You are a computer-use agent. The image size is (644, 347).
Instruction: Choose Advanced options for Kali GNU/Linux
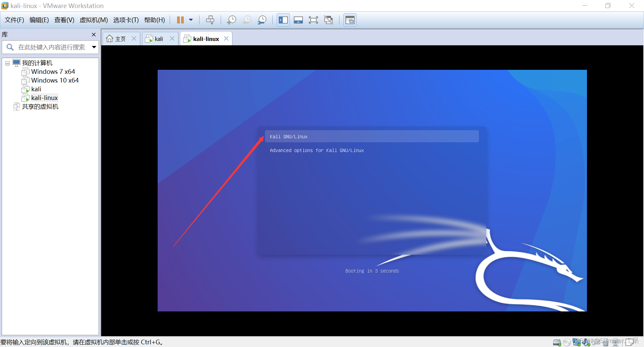pos(317,151)
